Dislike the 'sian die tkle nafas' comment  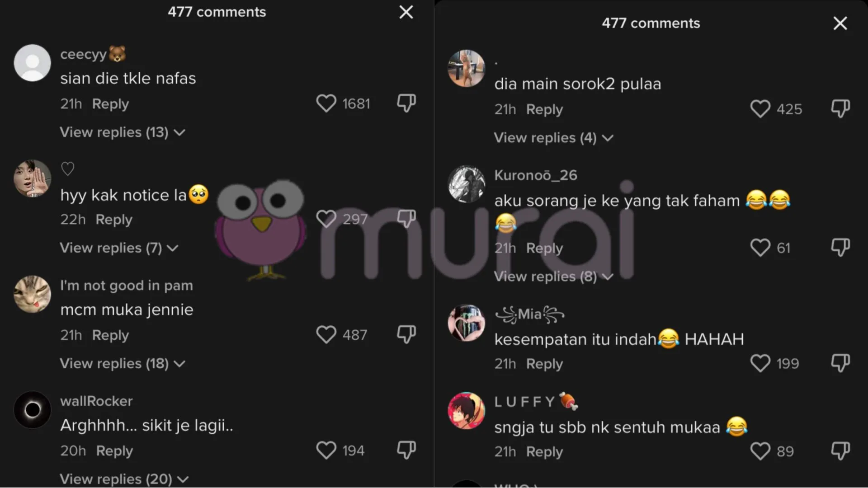406,103
